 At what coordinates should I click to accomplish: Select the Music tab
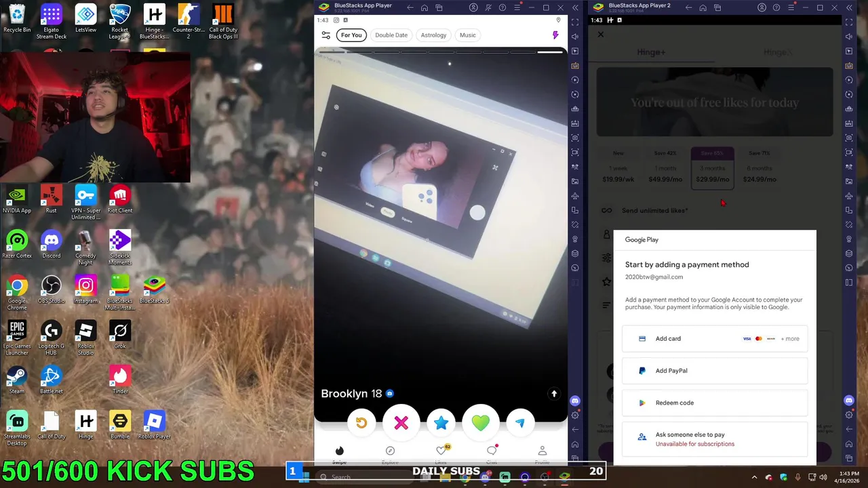[468, 35]
